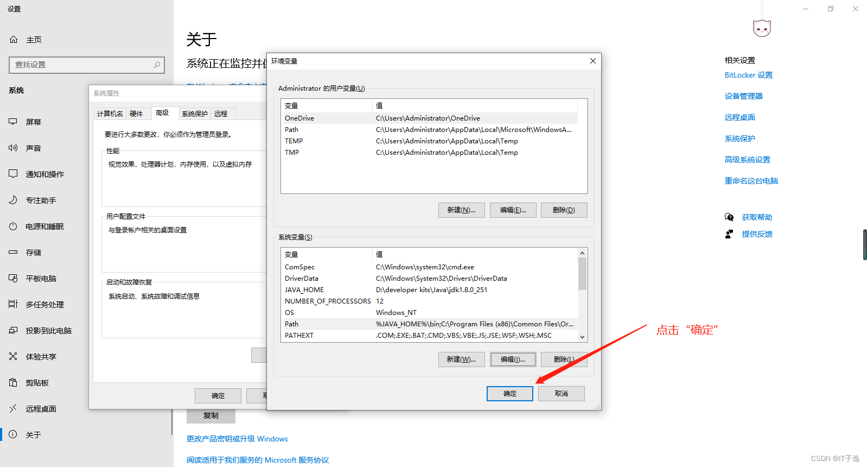The height and width of the screenshot is (467, 868).
Task: Open Projecting to this PC (投影到此电脑) icon
Action: pyautogui.click(x=13, y=330)
